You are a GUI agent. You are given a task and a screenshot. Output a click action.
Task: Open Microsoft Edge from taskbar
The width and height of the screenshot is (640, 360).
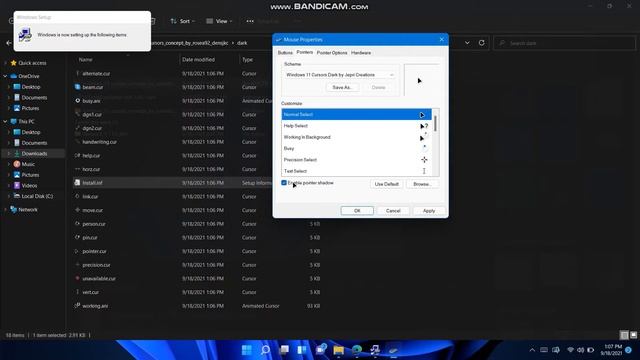357,350
